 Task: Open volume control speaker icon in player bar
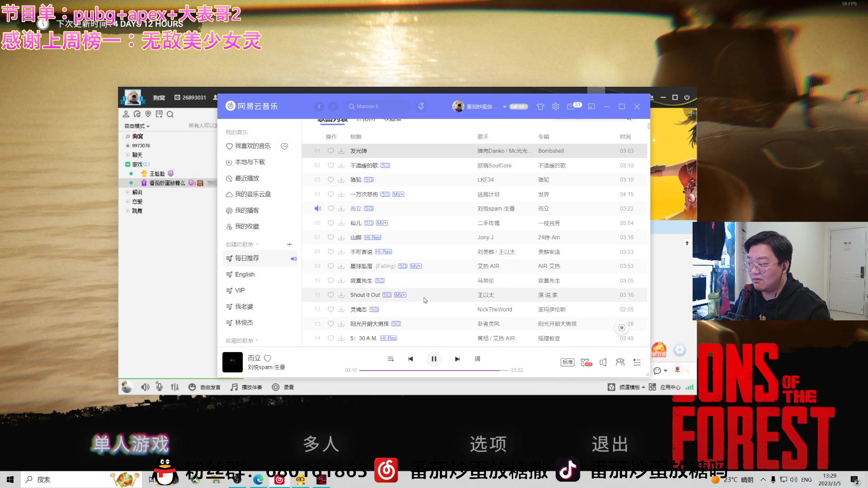pos(603,362)
